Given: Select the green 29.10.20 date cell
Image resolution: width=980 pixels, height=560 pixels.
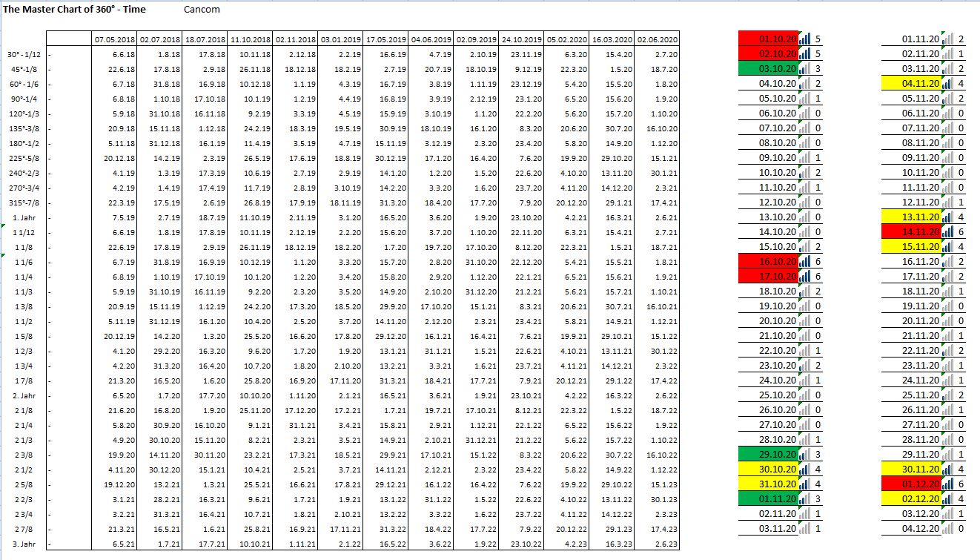Looking at the screenshot, I should 769,455.
